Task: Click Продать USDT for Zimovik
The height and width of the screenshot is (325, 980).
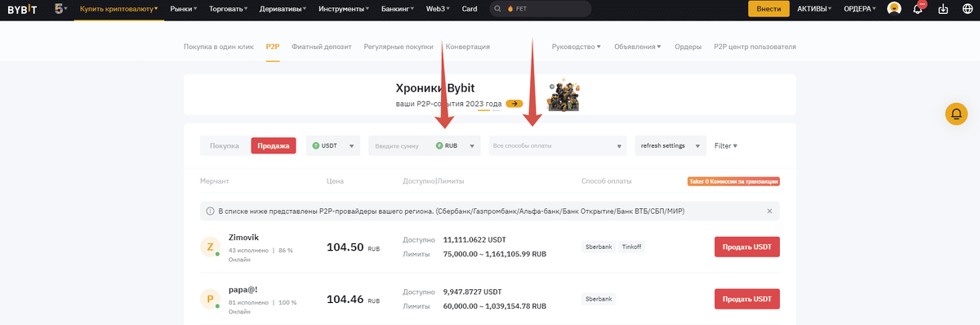Action: coord(747,247)
